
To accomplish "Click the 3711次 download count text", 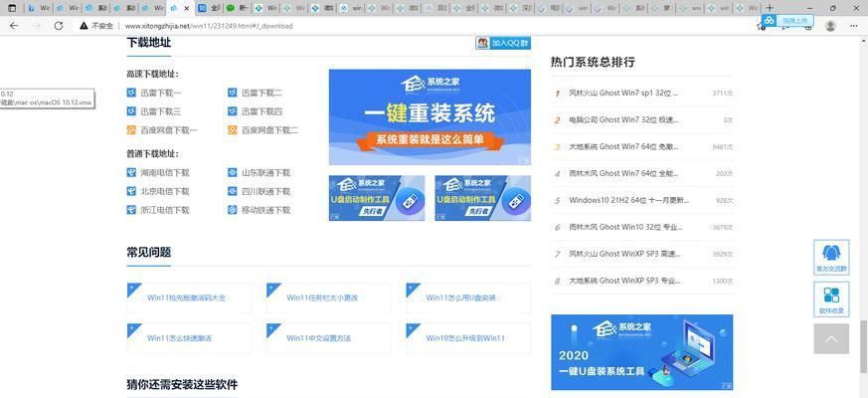I will (x=723, y=94).
